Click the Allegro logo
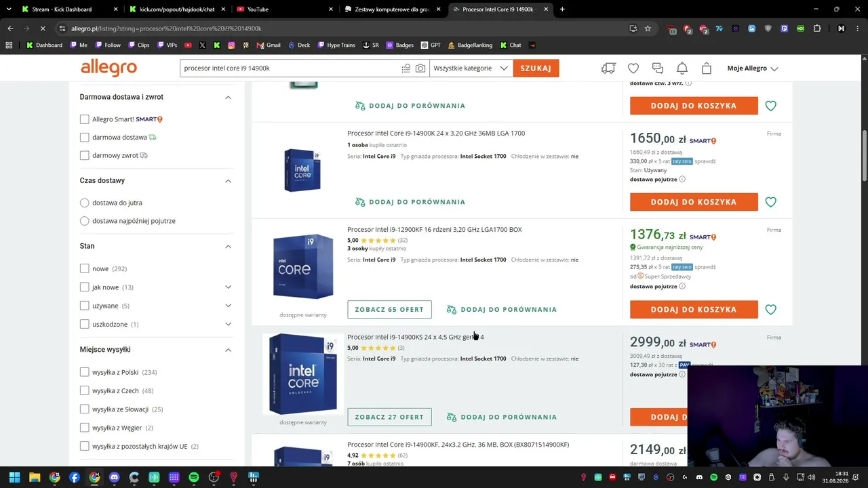Image resolution: width=868 pixels, height=488 pixels. 108,68
